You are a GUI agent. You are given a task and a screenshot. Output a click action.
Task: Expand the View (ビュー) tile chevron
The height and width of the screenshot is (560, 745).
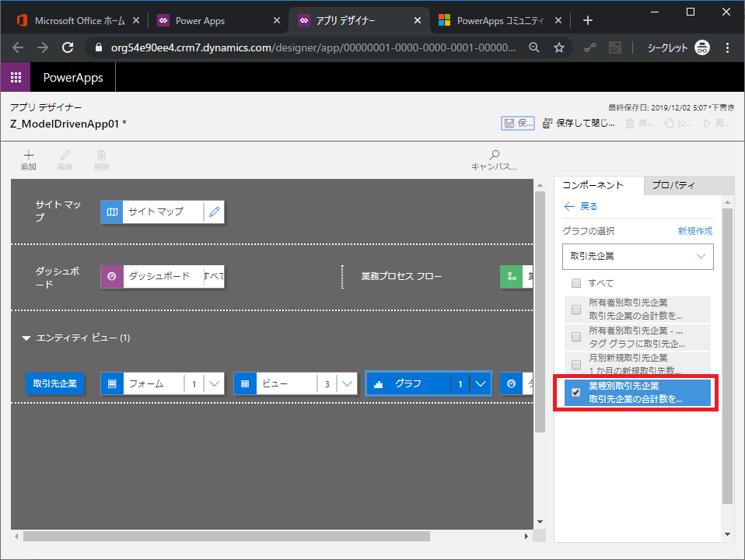point(348,383)
